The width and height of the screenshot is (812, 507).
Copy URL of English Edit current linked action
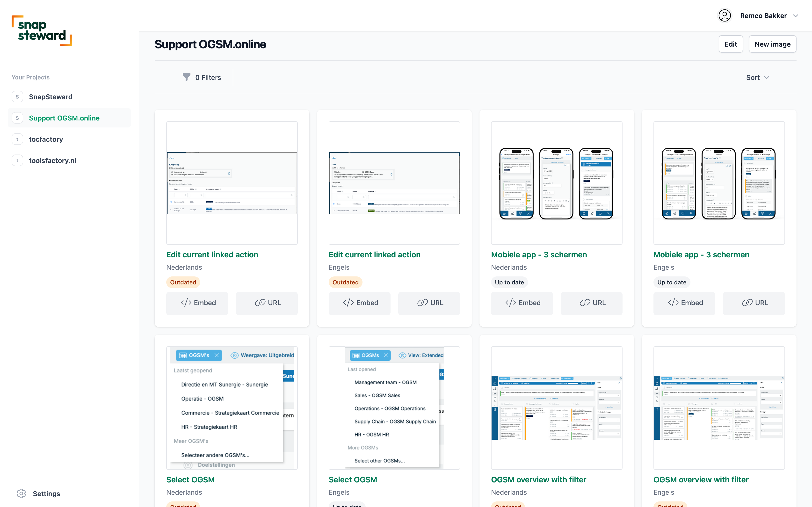(x=429, y=303)
